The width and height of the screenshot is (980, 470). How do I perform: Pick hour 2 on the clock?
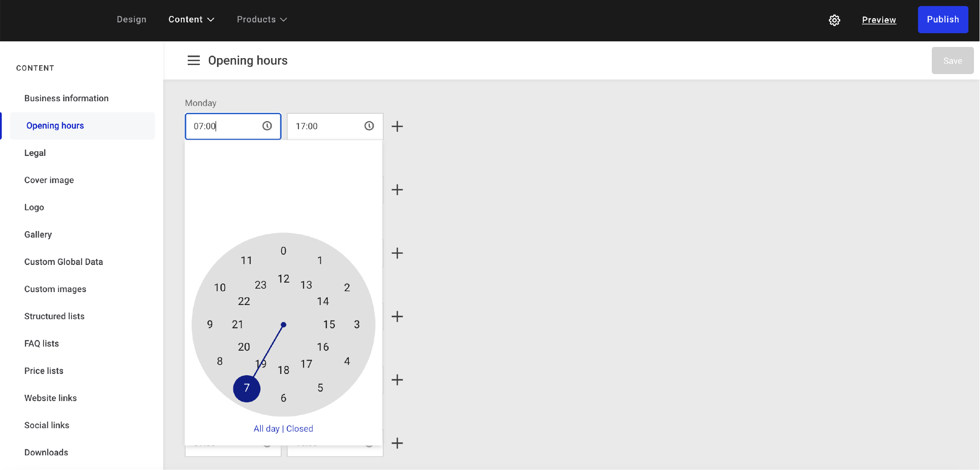click(x=347, y=287)
